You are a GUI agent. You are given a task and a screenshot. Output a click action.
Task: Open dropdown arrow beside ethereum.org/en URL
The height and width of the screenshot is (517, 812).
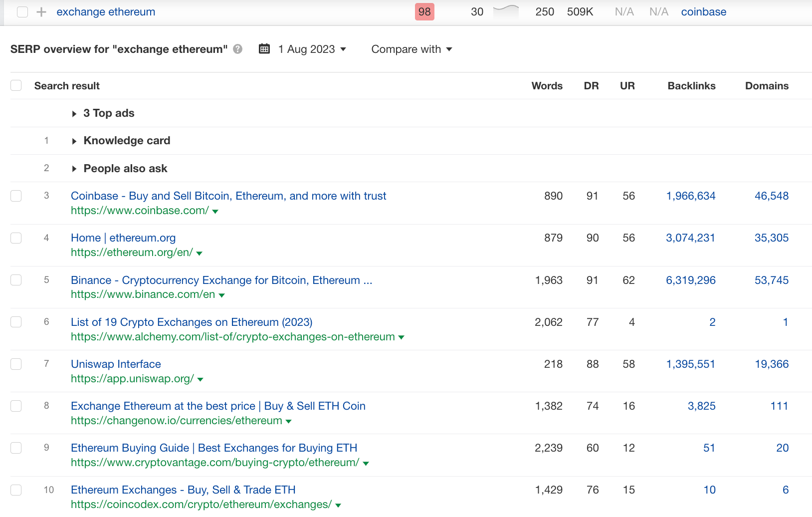pos(200,254)
